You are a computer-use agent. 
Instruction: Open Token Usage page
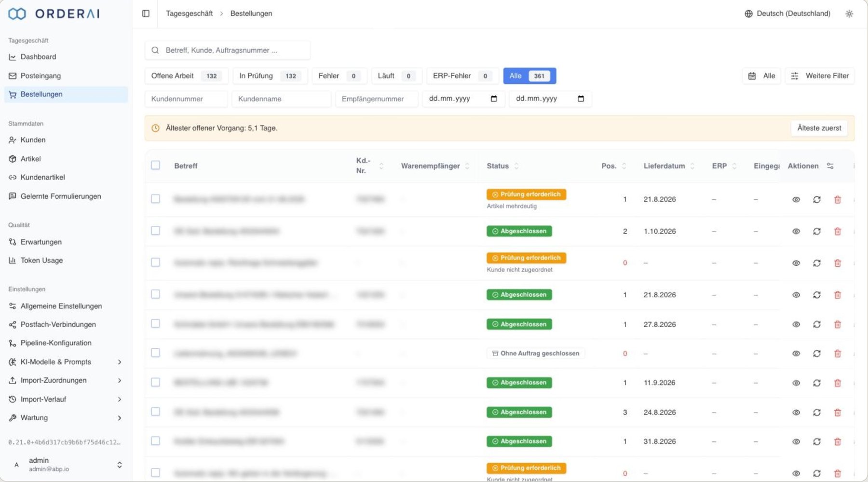pos(66,261)
